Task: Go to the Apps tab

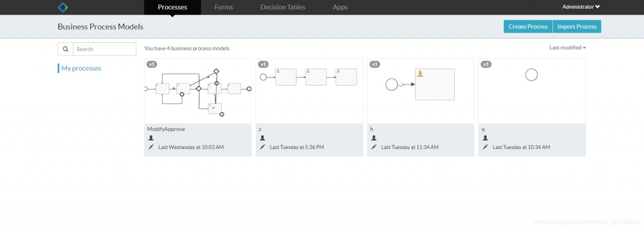Action: pyautogui.click(x=340, y=7)
